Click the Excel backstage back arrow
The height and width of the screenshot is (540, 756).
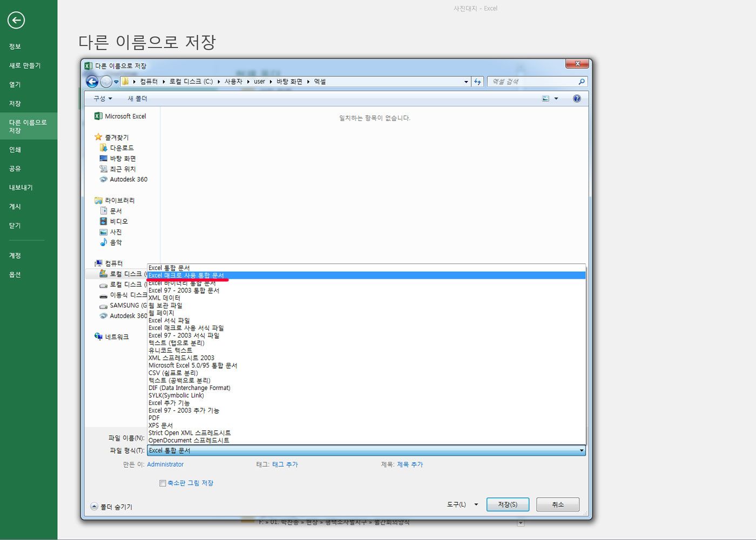point(16,21)
